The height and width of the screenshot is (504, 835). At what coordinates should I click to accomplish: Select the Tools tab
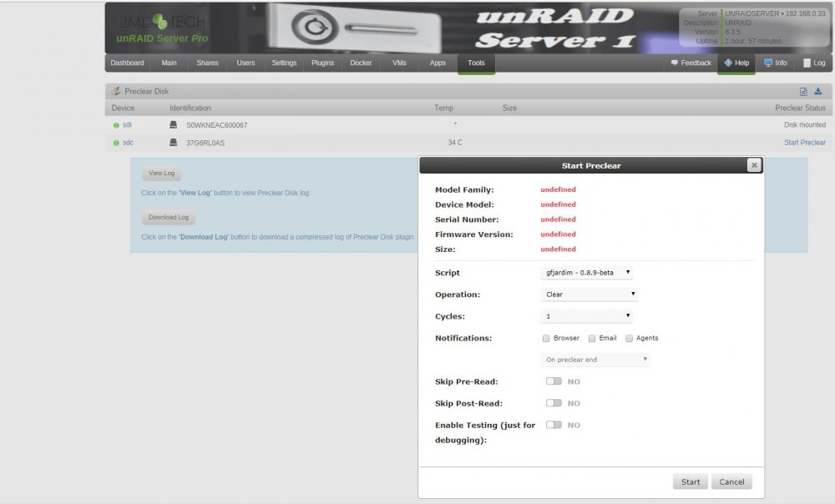coord(476,63)
